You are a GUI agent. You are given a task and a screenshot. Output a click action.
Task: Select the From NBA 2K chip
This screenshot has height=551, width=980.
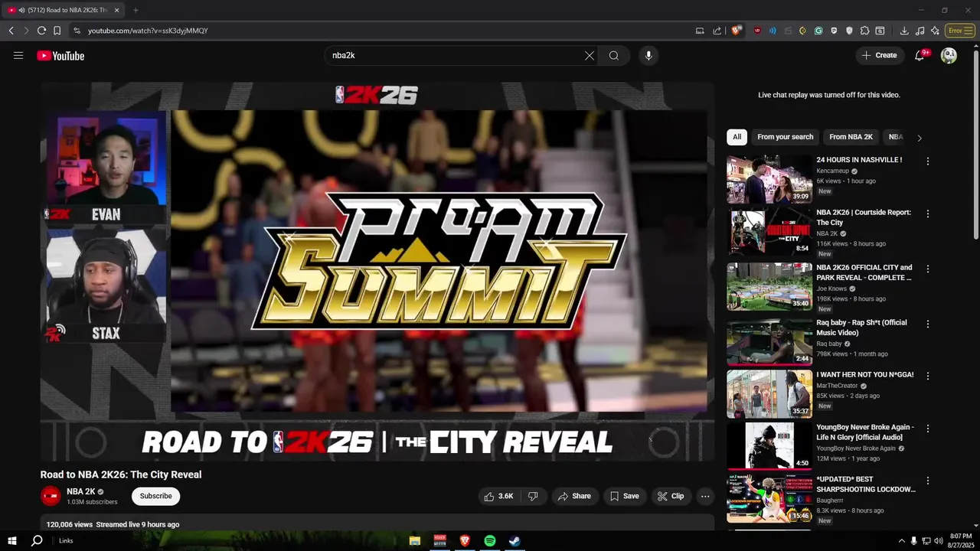point(851,137)
